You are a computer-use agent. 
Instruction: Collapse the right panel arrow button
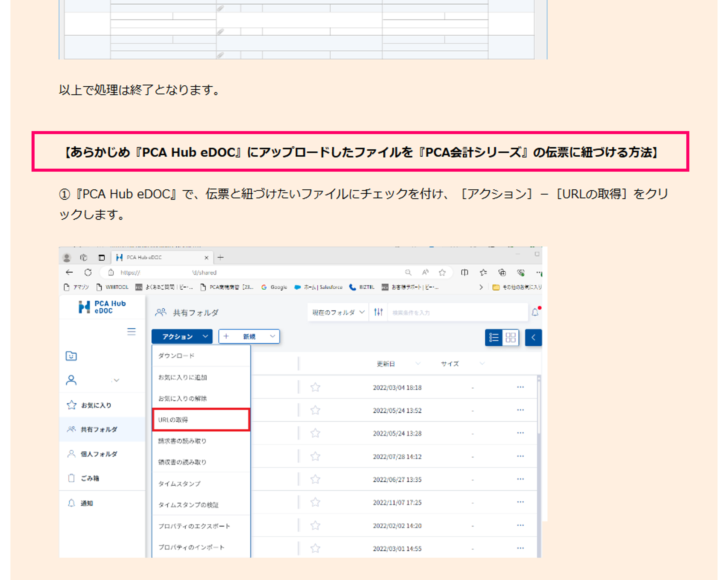point(533,337)
